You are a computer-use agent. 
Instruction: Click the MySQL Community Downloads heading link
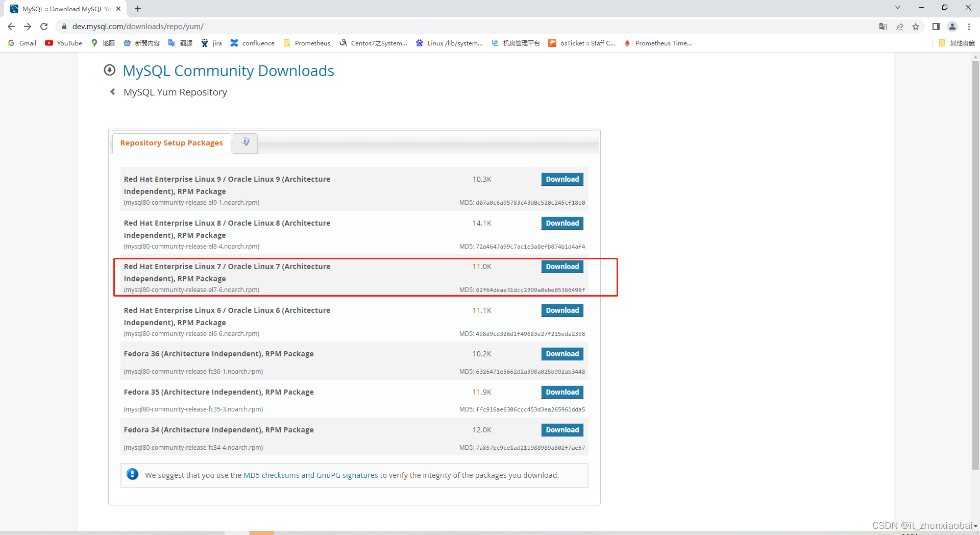(x=229, y=70)
